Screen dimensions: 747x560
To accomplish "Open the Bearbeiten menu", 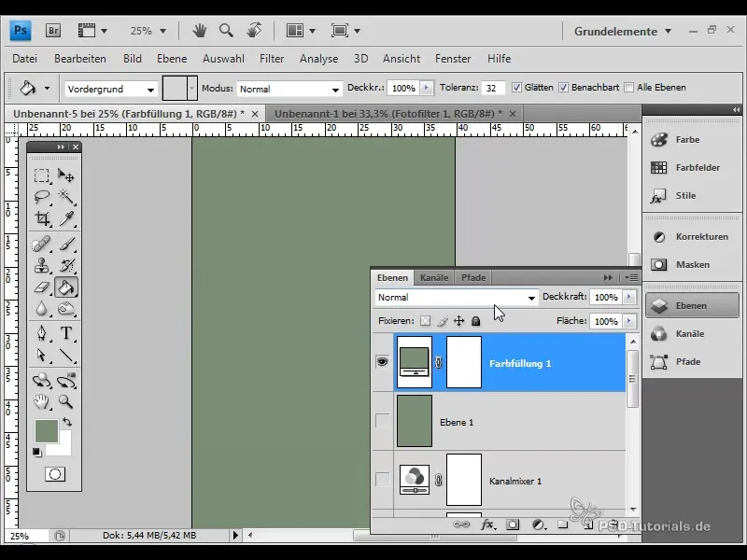I will (80, 59).
